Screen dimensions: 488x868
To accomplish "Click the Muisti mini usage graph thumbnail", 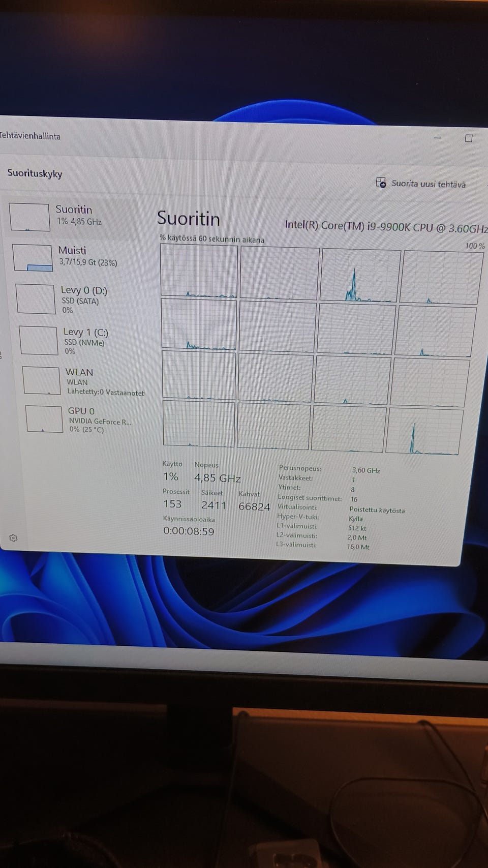I will coord(33,258).
